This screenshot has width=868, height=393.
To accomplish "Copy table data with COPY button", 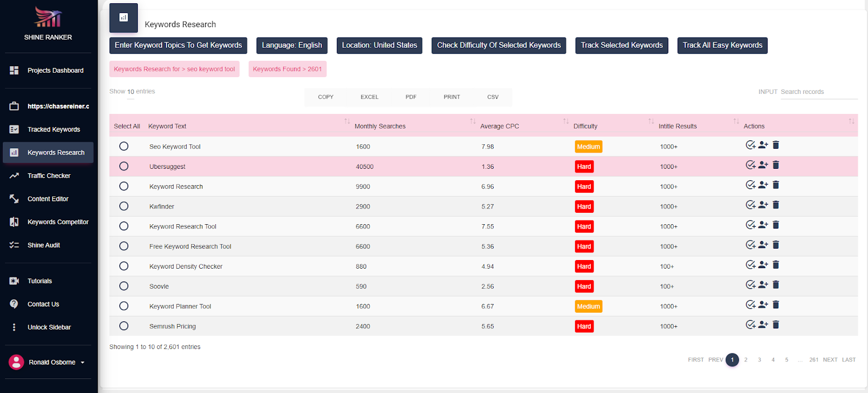I will point(325,97).
